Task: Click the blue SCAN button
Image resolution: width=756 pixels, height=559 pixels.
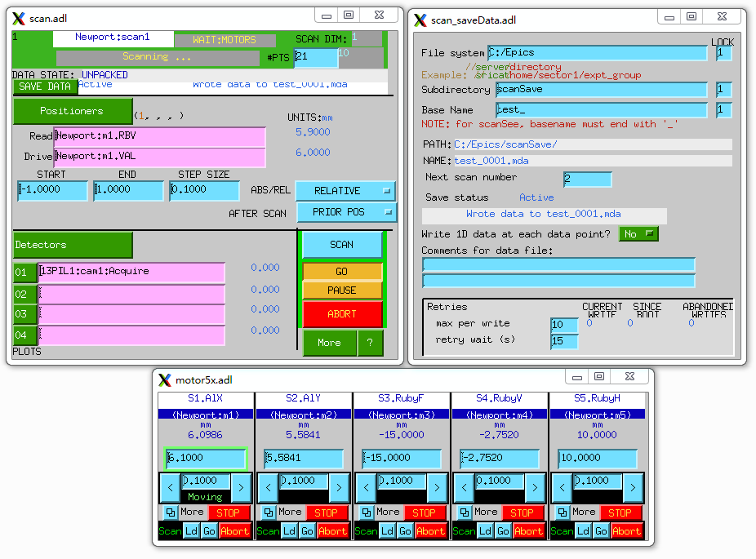Action: pyautogui.click(x=342, y=245)
